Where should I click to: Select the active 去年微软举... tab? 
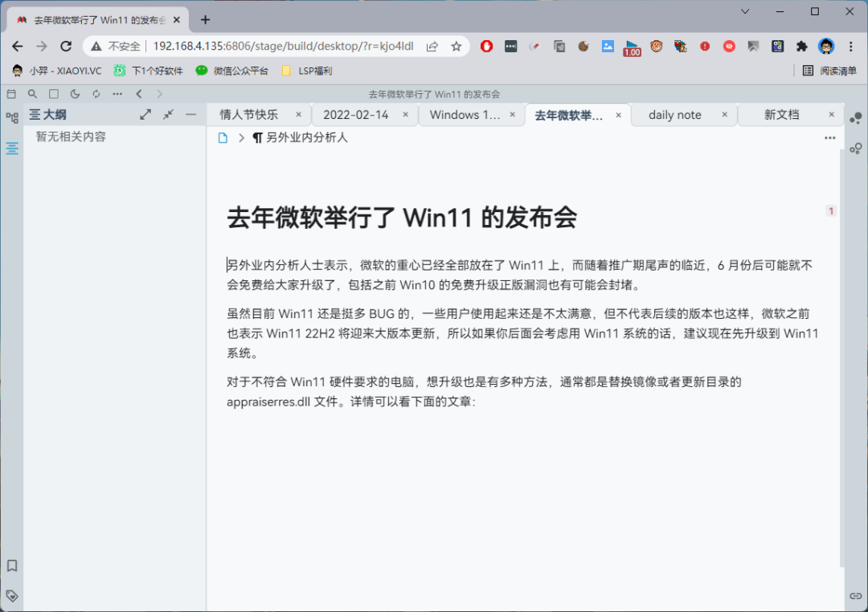(x=568, y=115)
